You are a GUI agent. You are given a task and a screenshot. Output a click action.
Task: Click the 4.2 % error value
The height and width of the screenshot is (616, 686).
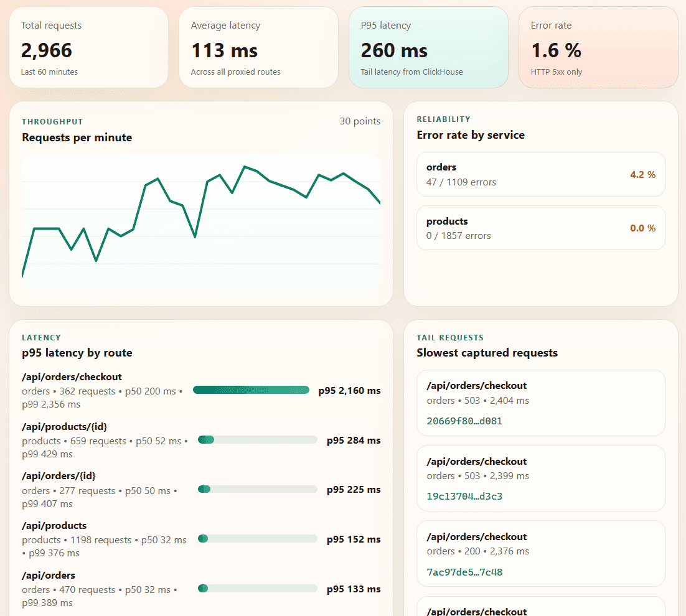click(x=642, y=174)
